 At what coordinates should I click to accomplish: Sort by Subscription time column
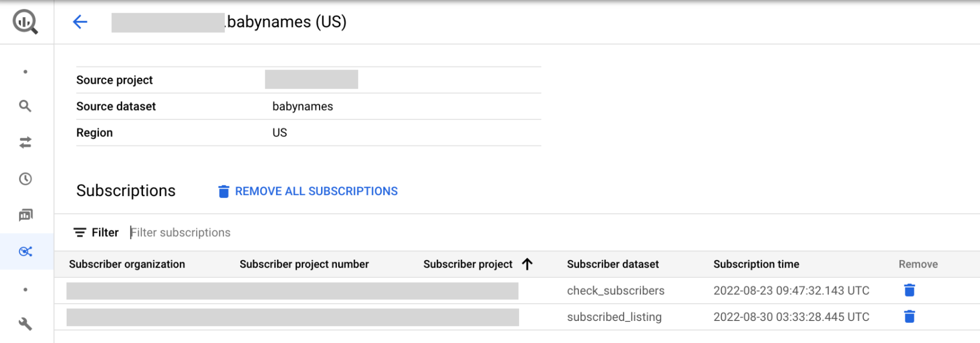pyautogui.click(x=755, y=264)
